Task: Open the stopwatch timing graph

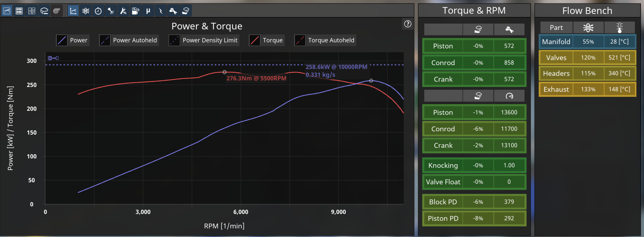Action: pos(98,11)
